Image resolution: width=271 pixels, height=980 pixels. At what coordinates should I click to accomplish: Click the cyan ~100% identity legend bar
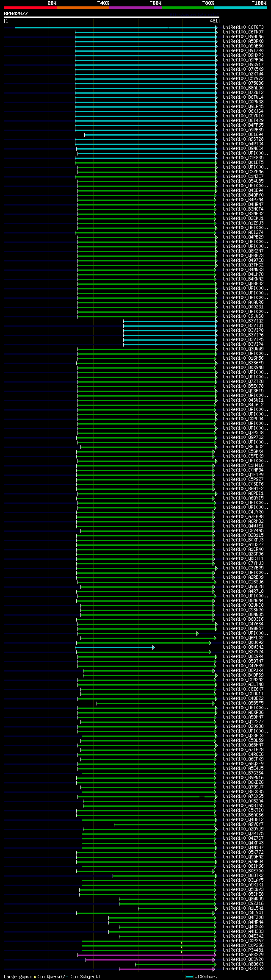241,8
